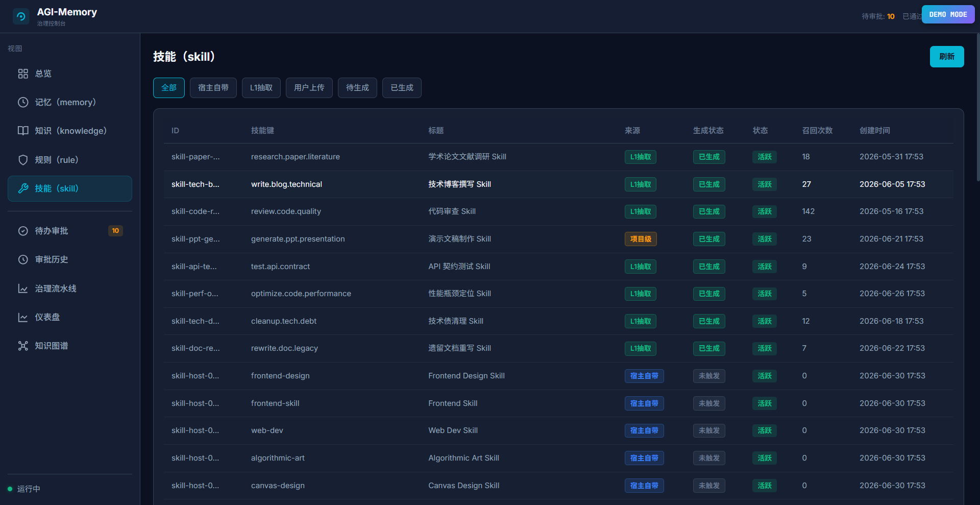This screenshot has height=505, width=980.
Task: Click 未触发 tag in frontend-skill row
Action: tap(709, 403)
